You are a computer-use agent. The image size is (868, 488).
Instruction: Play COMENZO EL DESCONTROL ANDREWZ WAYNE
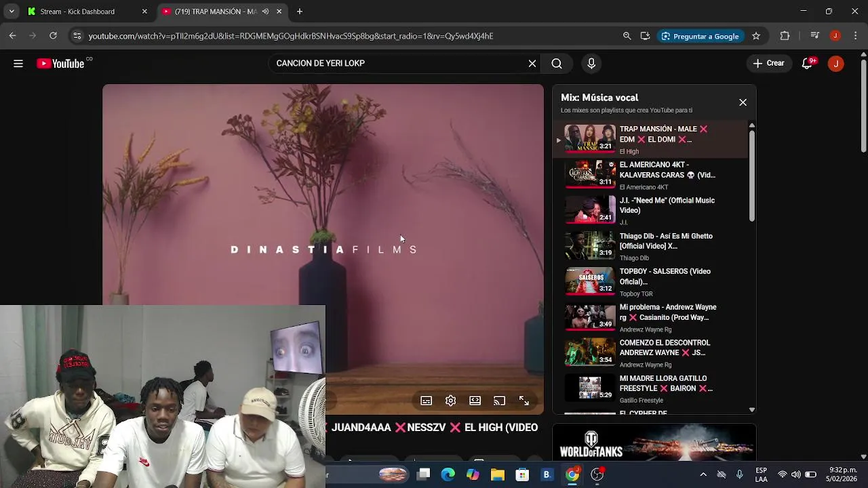(651, 353)
